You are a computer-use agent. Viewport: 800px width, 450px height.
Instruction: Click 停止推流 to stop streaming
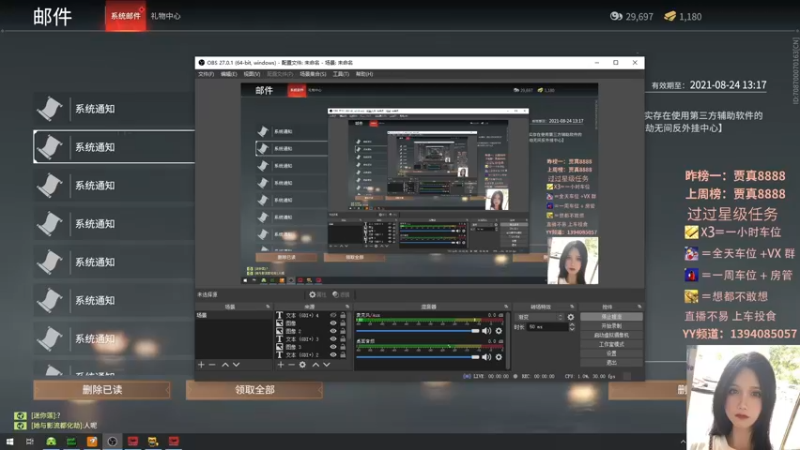pyautogui.click(x=611, y=317)
